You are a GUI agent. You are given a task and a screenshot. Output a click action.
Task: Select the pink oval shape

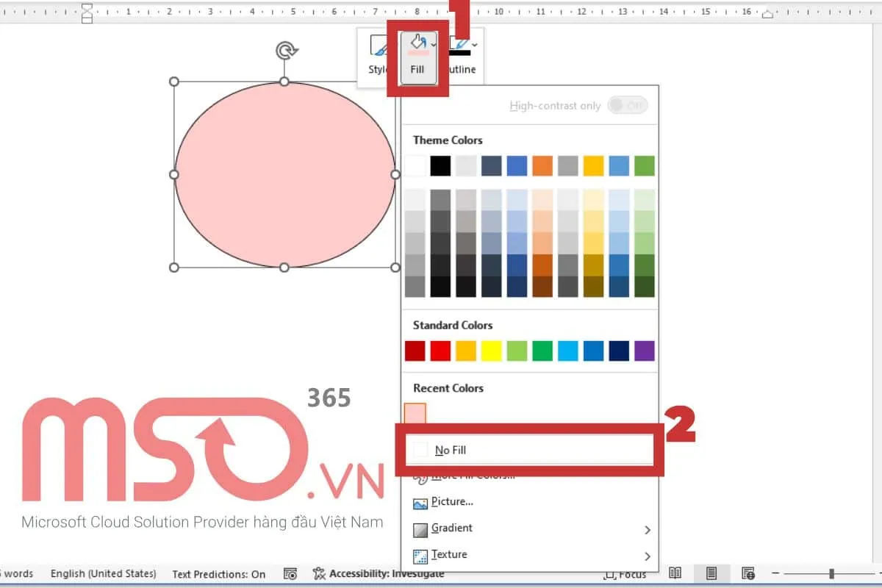(x=284, y=175)
